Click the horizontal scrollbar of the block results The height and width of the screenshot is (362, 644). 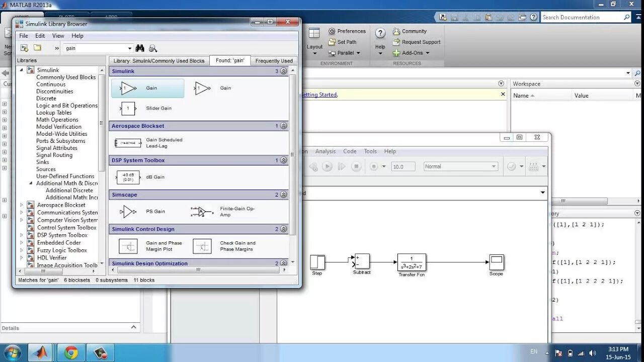[x=199, y=270]
